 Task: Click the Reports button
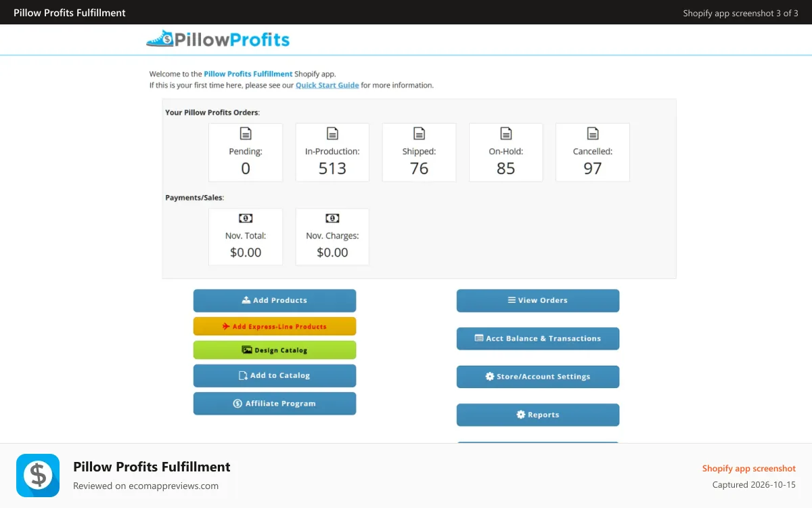538,415
